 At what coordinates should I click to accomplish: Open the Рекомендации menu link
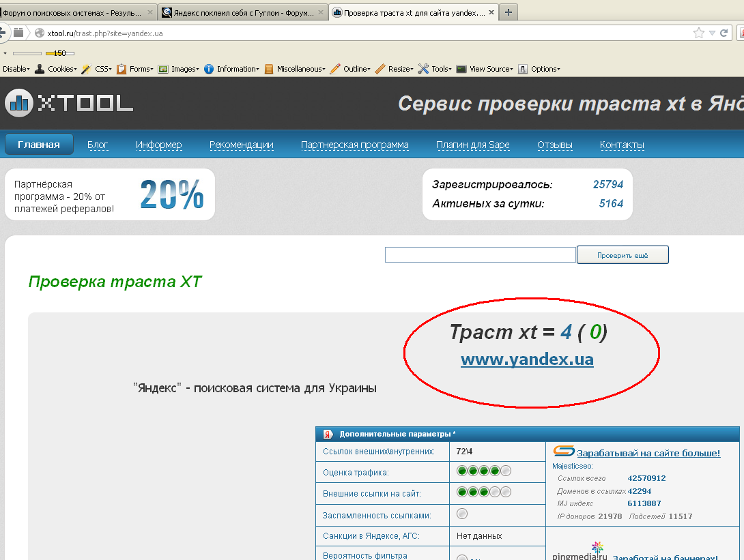click(x=242, y=145)
